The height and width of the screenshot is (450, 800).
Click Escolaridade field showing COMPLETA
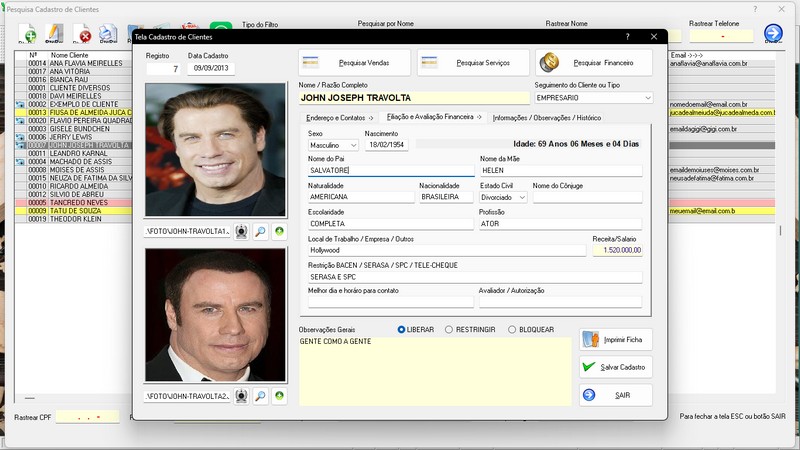(x=391, y=224)
